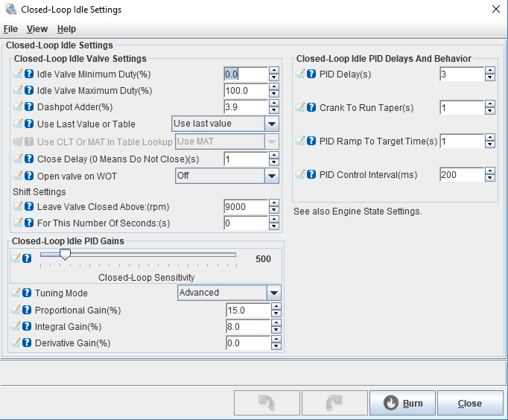Click the undo arrow button
Viewport: 508px width, 420px height.
pyautogui.click(x=267, y=403)
